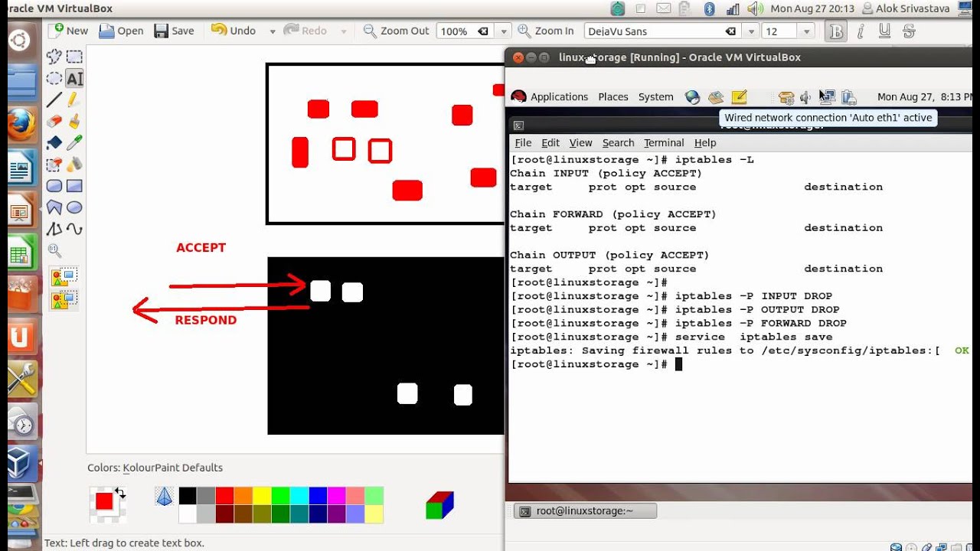Pick the bright blue palette color

[318, 496]
